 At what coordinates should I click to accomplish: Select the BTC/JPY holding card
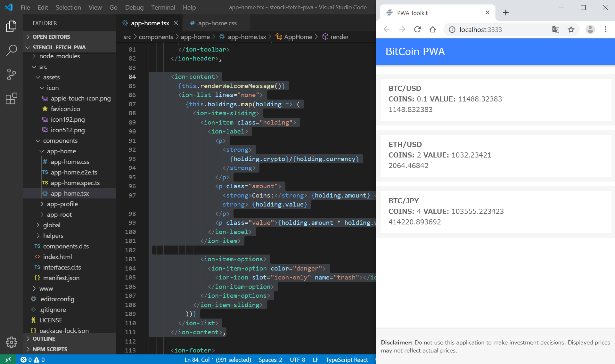click(496, 212)
